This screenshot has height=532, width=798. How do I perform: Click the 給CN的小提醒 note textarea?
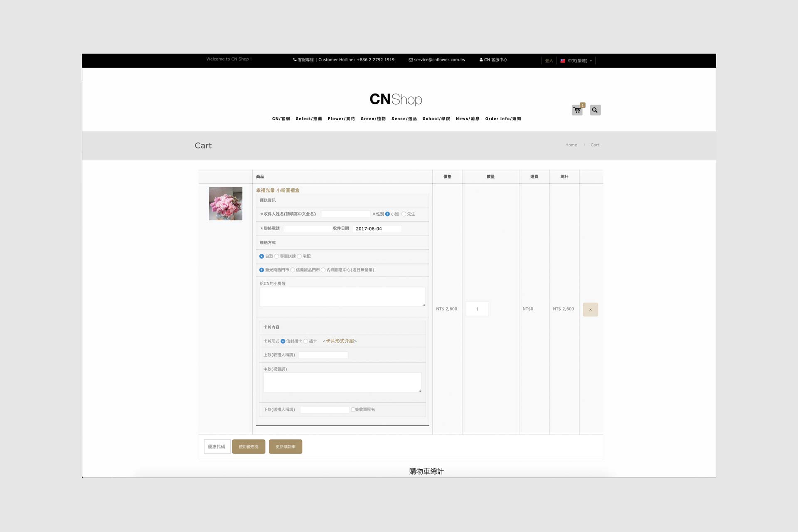click(x=342, y=297)
